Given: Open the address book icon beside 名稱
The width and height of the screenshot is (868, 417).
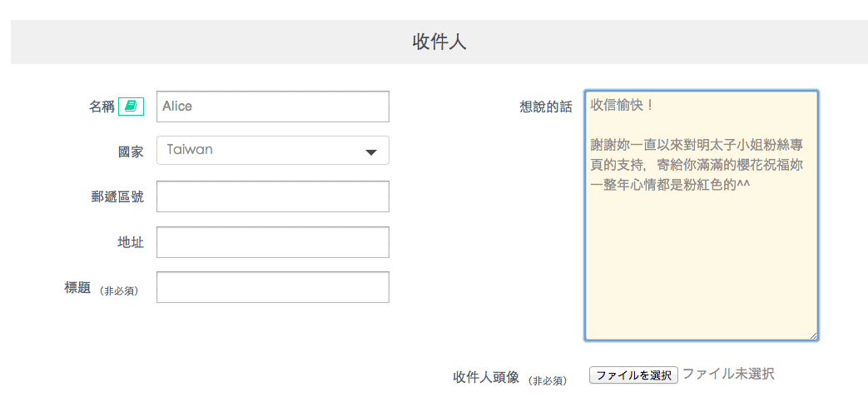Looking at the screenshot, I should (x=131, y=107).
